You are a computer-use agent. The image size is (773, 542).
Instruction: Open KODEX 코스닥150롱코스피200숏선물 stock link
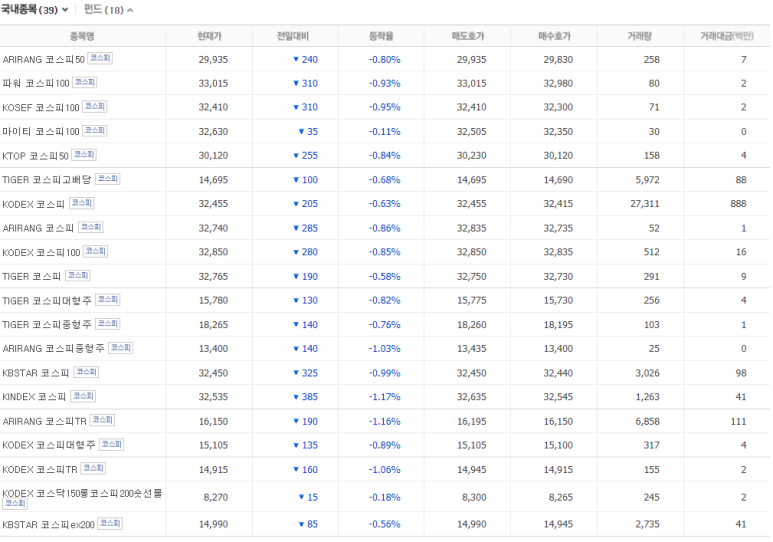coord(82,493)
